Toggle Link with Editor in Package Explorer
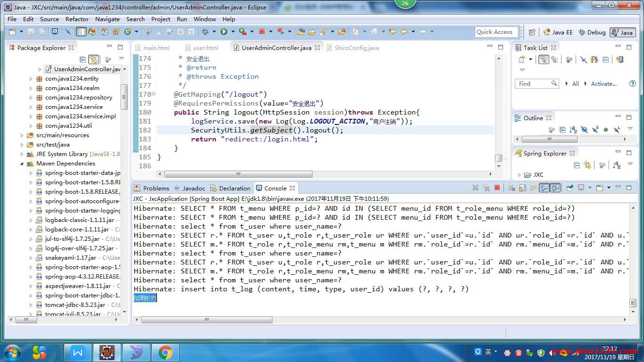The image size is (644, 362). (x=94, y=59)
